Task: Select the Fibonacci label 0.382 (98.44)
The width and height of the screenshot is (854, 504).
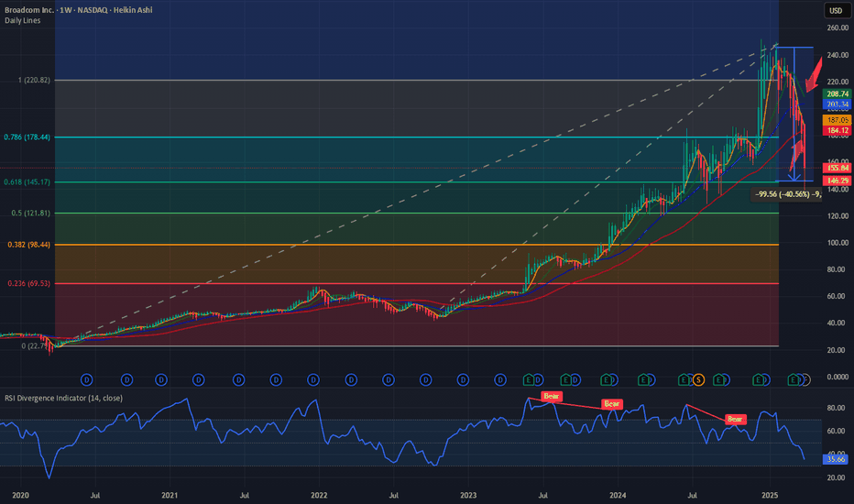Action: pyautogui.click(x=29, y=245)
